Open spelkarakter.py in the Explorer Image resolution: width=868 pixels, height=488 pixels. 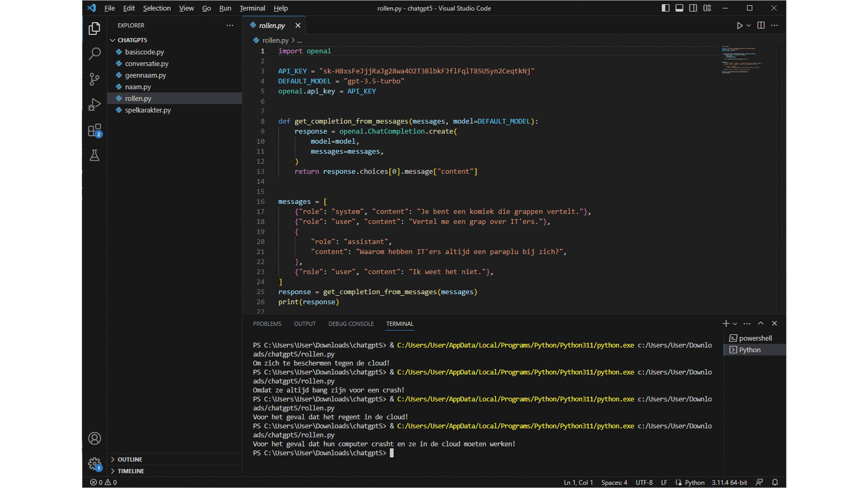coord(148,110)
